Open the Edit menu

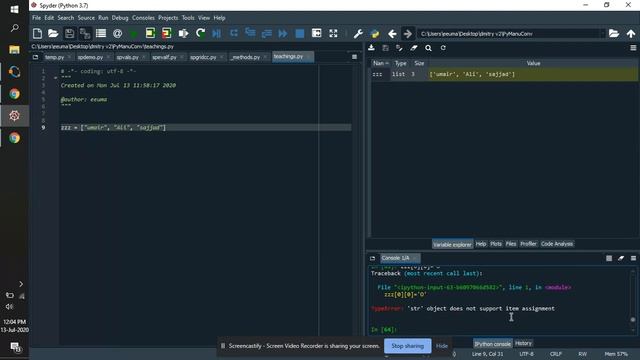coord(49,18)
